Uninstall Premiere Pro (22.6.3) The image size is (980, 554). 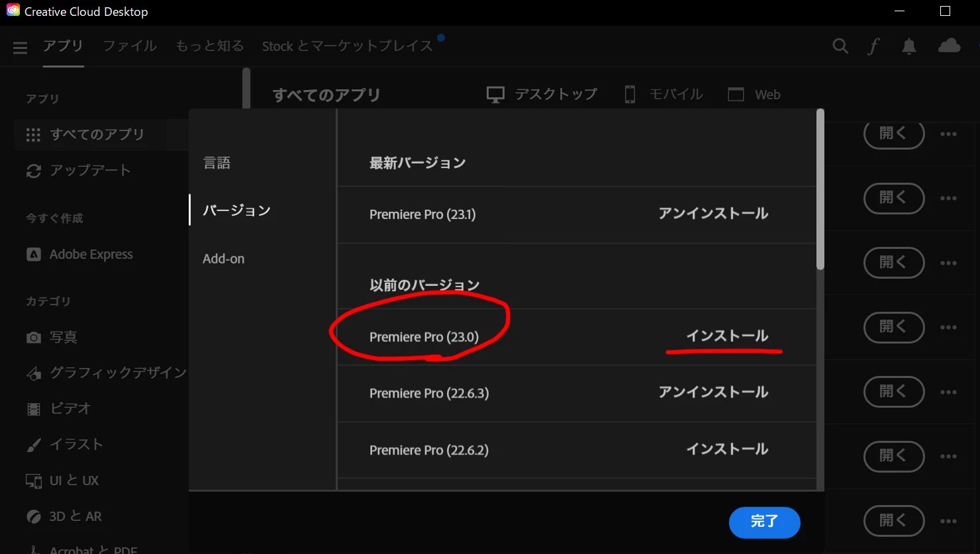(713, 392)
